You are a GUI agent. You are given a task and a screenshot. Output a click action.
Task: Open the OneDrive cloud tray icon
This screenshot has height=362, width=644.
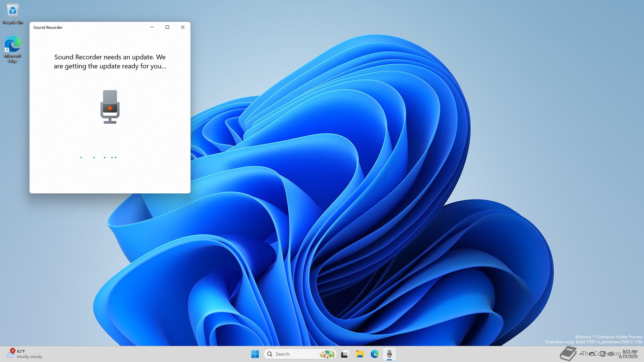[x=592, y=354]
